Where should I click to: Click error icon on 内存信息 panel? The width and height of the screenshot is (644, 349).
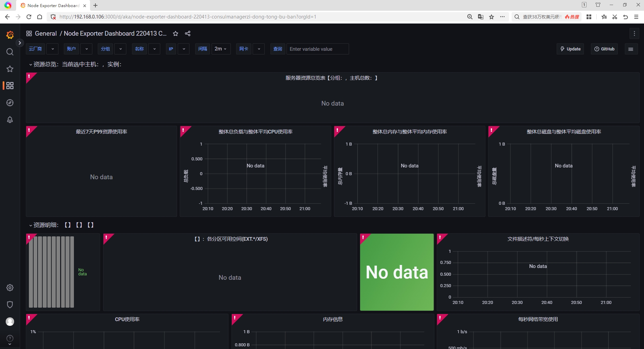[x=235, y=318]
